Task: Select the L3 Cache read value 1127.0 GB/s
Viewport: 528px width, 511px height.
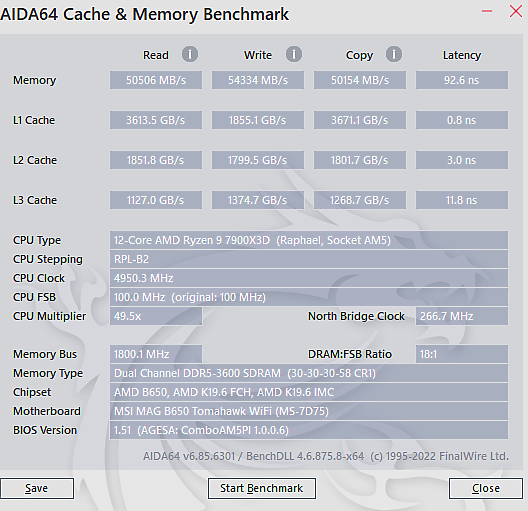Action: tap(156, 200)
